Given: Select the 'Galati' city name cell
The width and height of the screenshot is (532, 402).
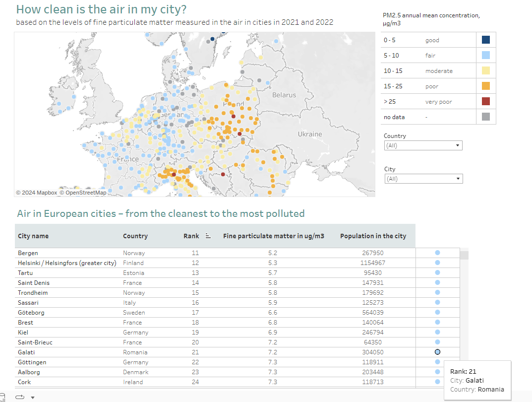Looking at the screenshot, I should (26, 352).
